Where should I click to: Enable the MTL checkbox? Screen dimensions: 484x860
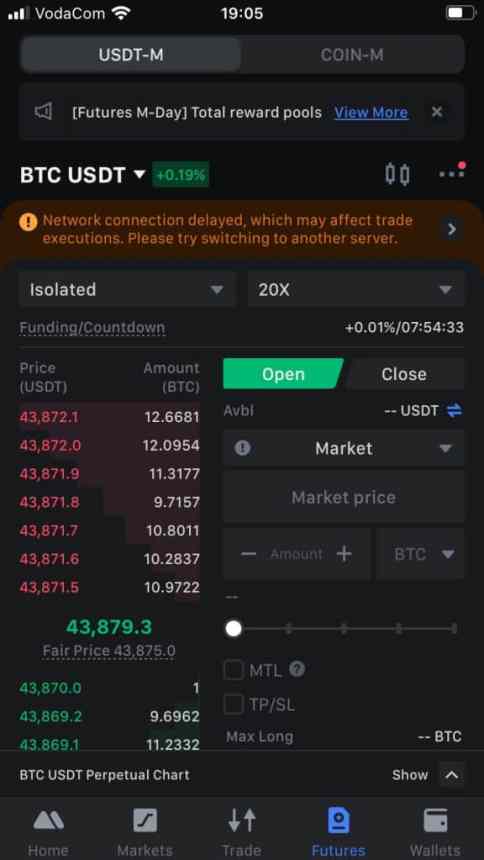233,670
